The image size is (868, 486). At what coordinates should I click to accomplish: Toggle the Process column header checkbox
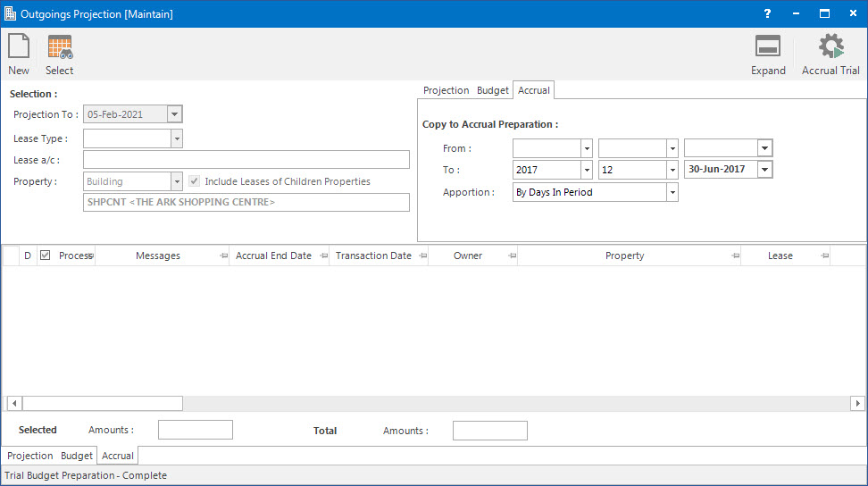[x=46, y=256]
